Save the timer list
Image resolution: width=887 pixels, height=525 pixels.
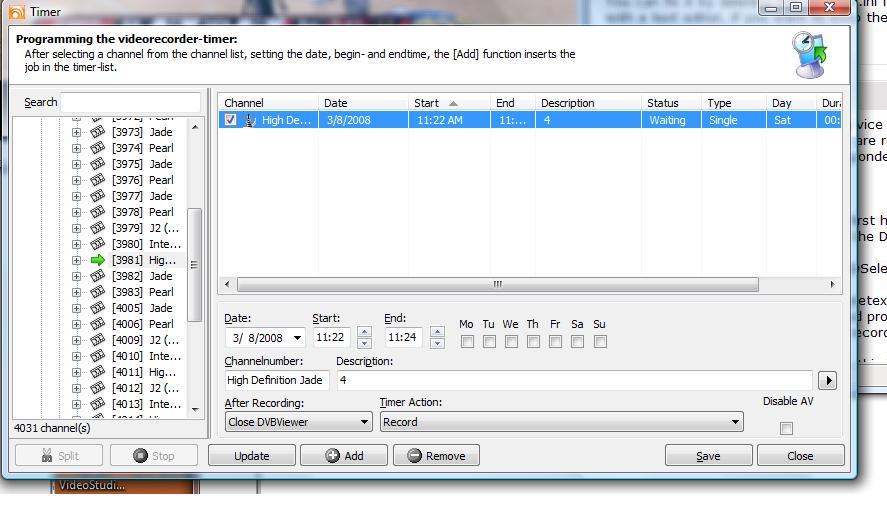(709, 455)
